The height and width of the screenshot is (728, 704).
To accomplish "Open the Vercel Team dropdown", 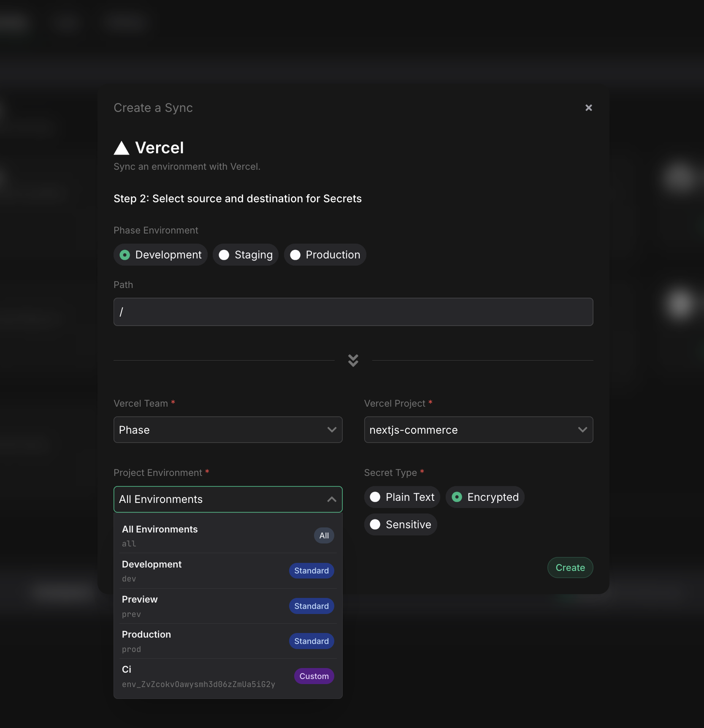I will (228, 430).
